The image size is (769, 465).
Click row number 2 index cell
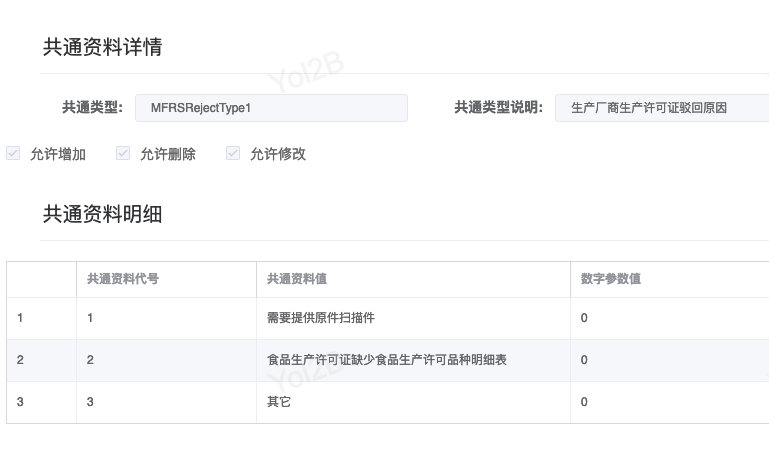[x=41, y=360]
